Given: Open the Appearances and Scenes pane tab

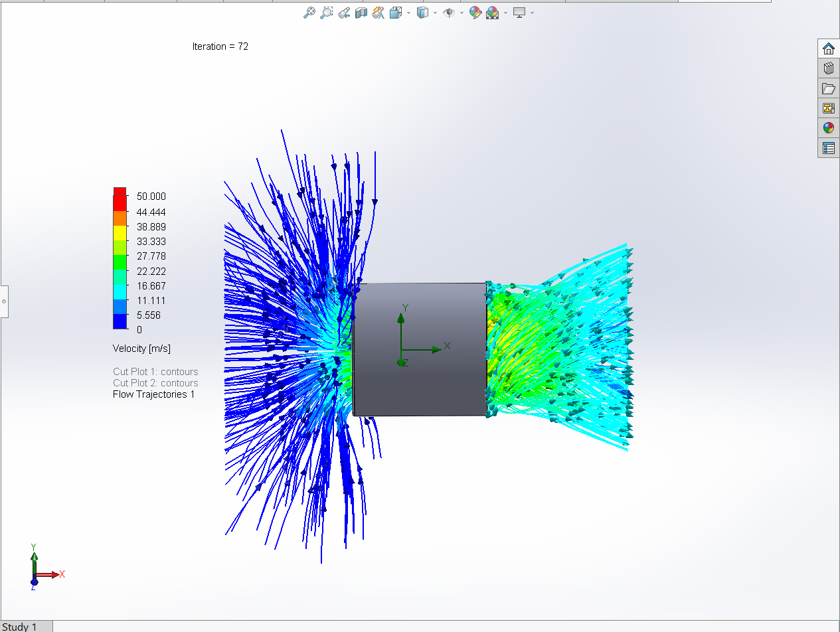Looking at the screenshot, I should pyautogui.click(x=828, y=128).
